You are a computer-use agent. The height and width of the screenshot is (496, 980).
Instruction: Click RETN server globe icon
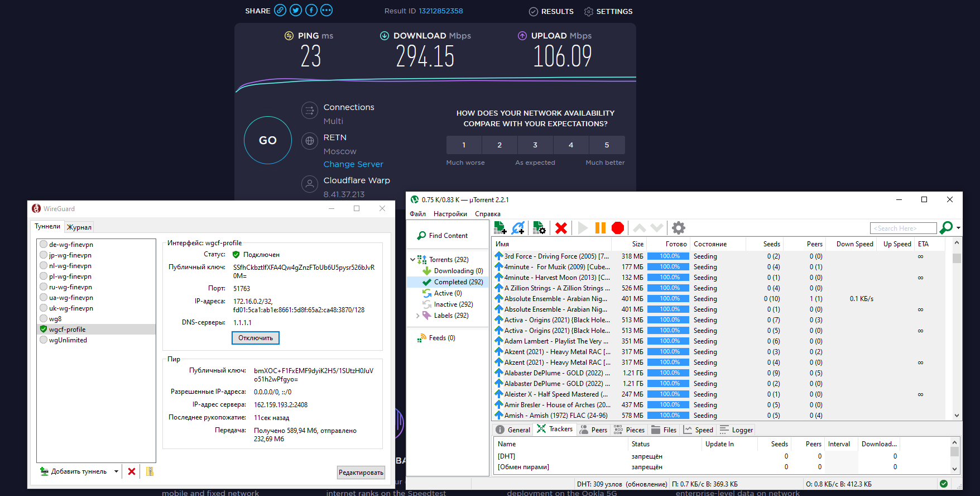coord(309,141)
